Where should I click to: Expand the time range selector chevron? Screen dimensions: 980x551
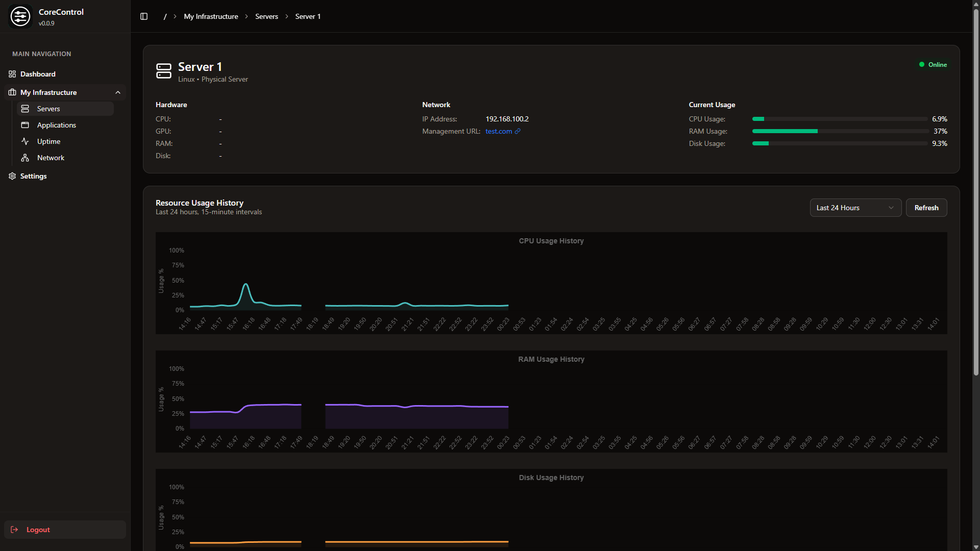click(x=891, y=208)
